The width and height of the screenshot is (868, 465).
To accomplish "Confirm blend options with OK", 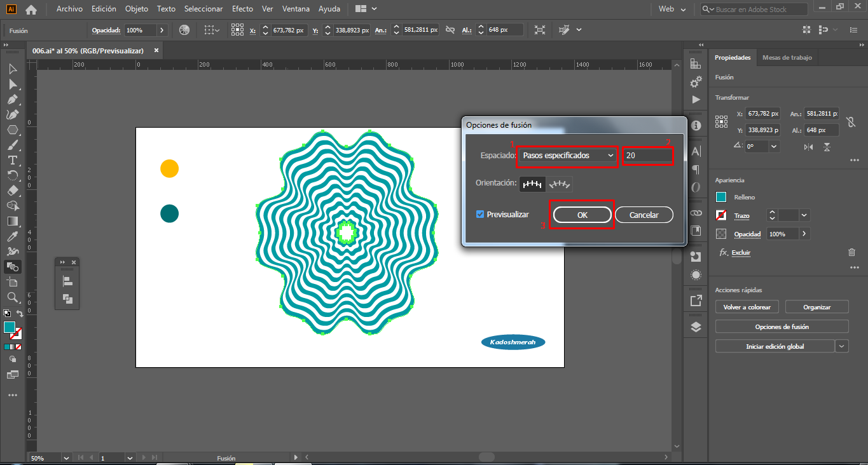I will click(582, 215).
